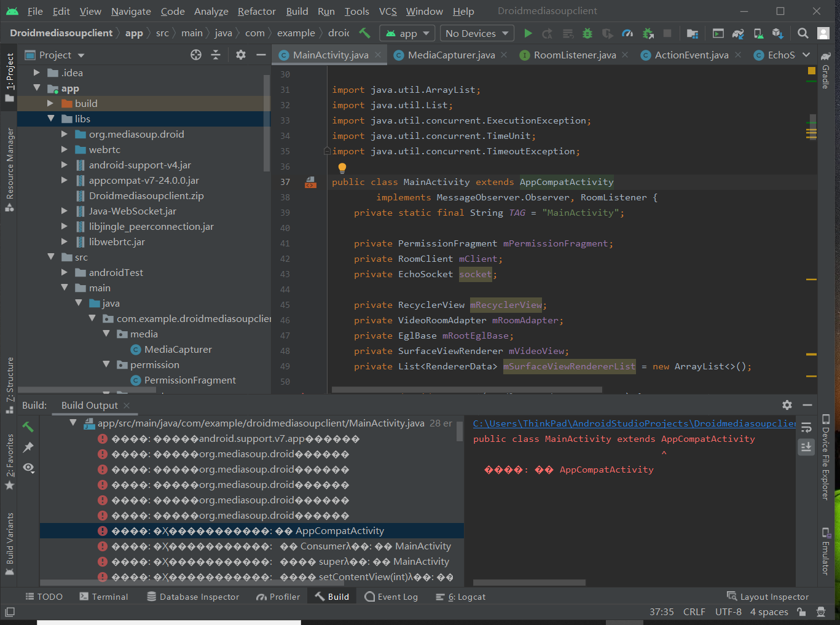Click the gutter related-file icon on line 37
This screenshot has height=625, width=840.
click(x=311, y=182)
